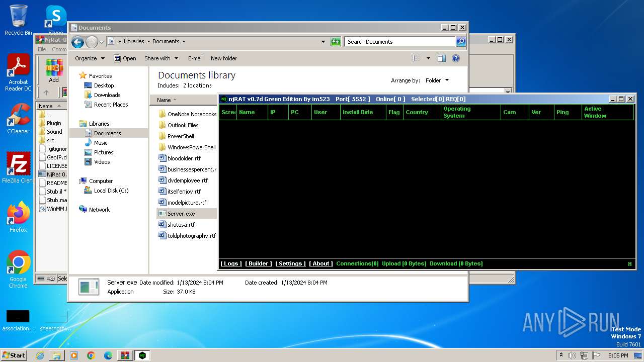Launch Acrobat Reader DC from desktop

click(18, 72)
